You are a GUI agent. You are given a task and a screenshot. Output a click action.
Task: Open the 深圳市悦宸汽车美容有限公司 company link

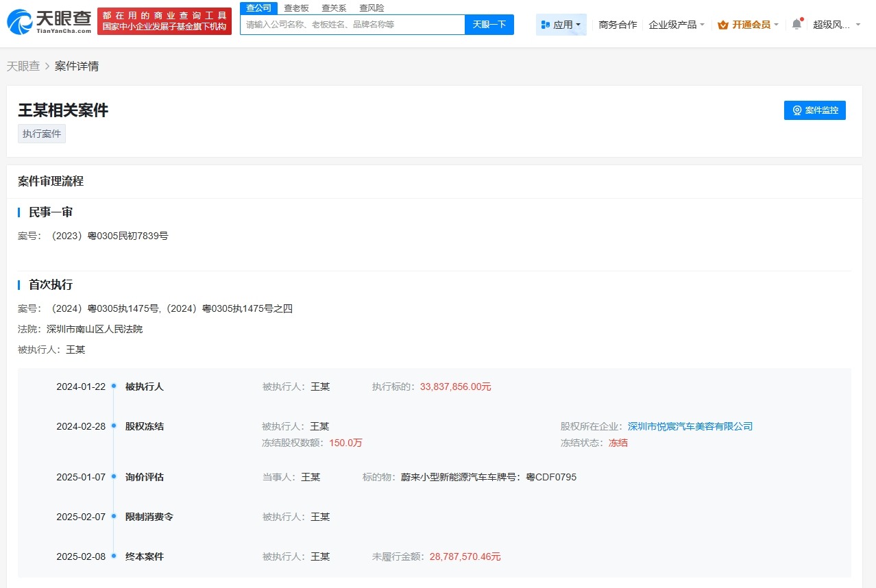pos(690,426)
